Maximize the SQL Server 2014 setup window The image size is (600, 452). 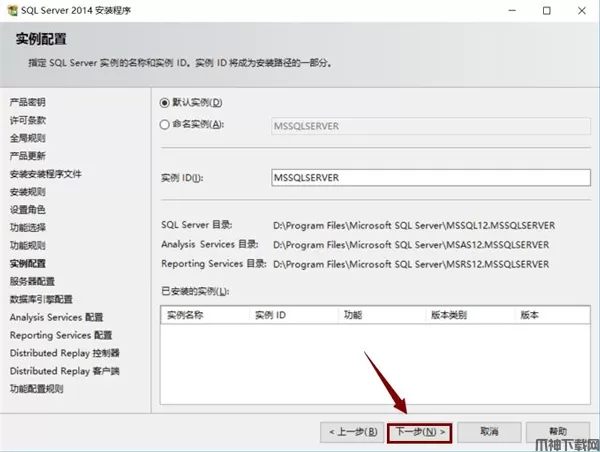(547, 10)
